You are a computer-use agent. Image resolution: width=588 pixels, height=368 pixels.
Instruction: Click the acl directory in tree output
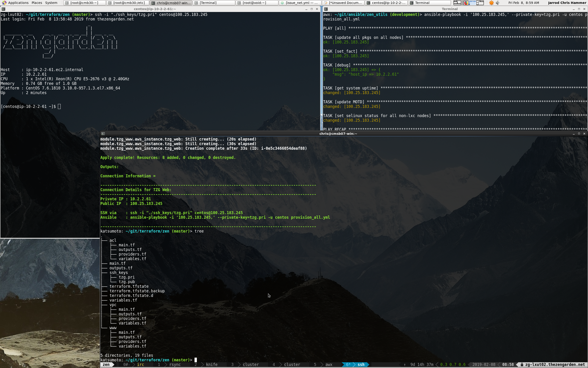point(113,241)
